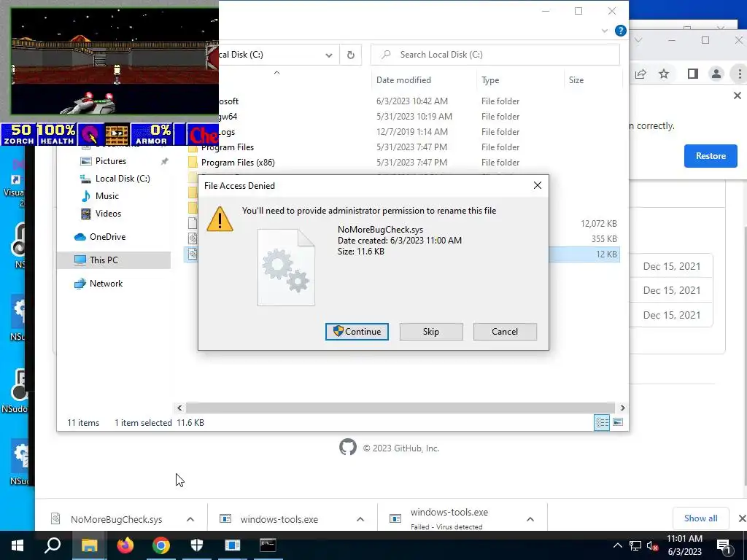Open Chrome profile avatar icon
747x560 pixels.
pos(716,74)
